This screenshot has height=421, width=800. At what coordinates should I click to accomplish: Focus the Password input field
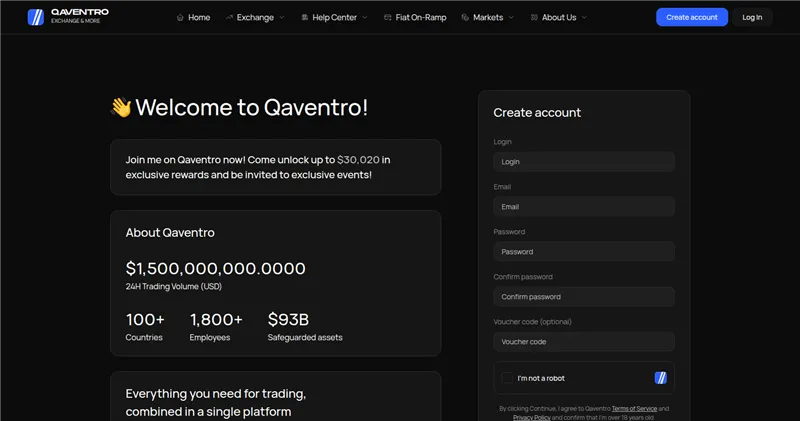point(584,252)
